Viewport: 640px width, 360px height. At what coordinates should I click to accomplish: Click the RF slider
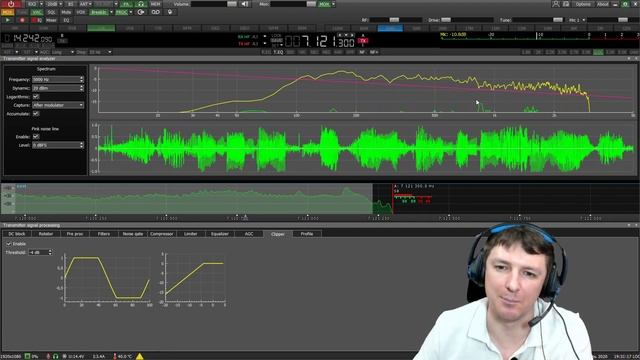tap(396, 20)
